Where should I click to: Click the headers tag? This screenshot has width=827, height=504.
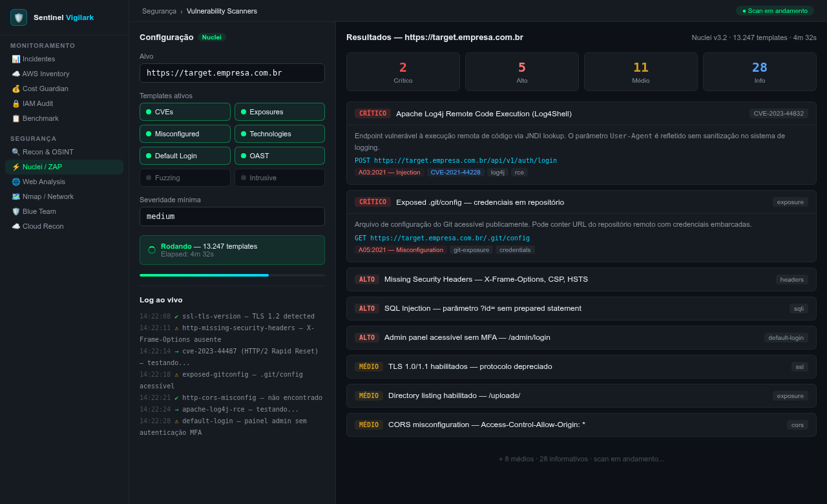point(792,280)
